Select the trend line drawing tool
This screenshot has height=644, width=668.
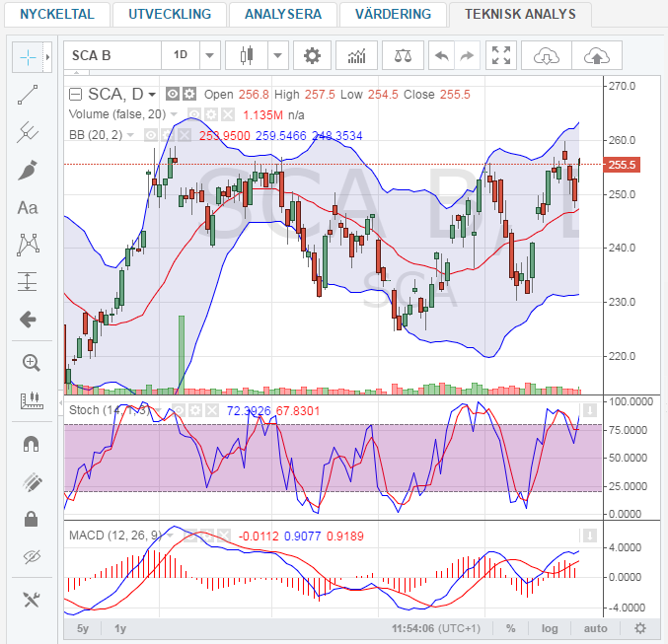point(28,95)
